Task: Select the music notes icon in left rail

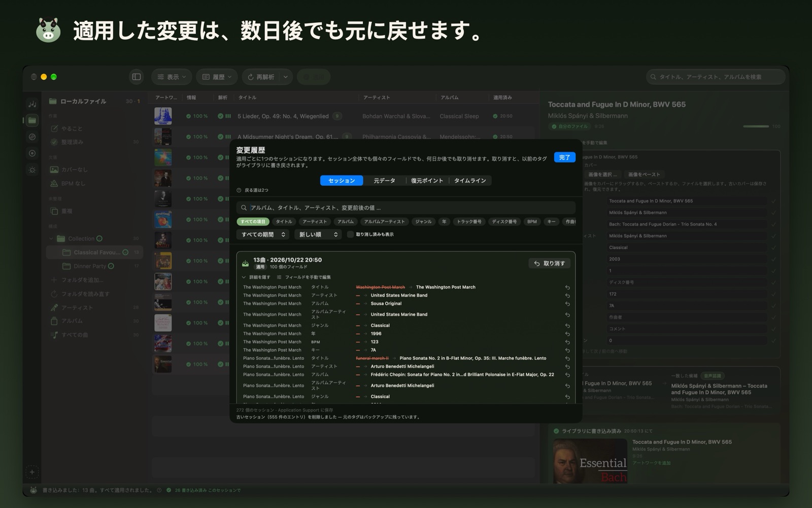Action: pyautogui.click(x=32, y=104)
